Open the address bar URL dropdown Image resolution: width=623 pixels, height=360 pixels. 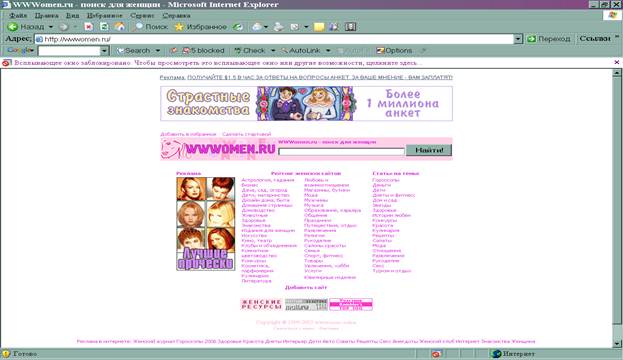(x=518, y=39)
